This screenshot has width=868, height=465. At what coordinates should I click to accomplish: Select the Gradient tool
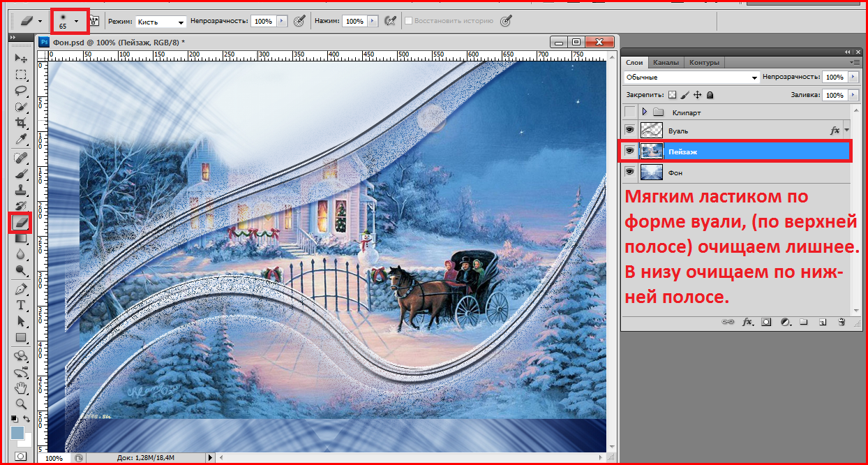(21, 239)
